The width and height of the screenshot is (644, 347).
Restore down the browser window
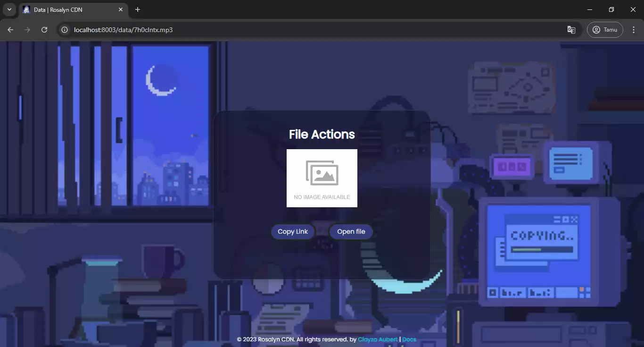tap(611, 9)
